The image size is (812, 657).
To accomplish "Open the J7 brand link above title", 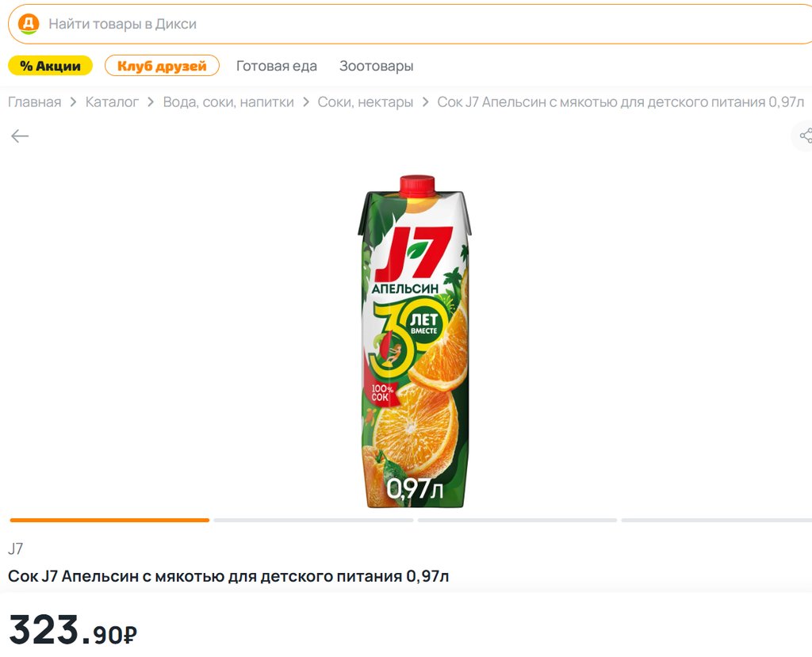I will pos(16,548).
